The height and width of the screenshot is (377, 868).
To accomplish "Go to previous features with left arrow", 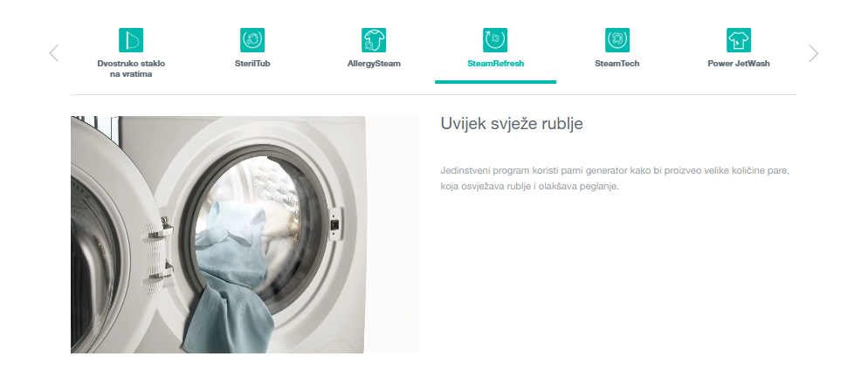I will (x=53, y=53).
